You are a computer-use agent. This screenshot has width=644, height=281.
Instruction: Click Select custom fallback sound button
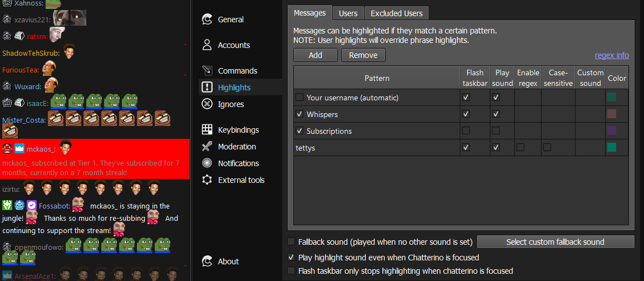[x=555, y=241]
